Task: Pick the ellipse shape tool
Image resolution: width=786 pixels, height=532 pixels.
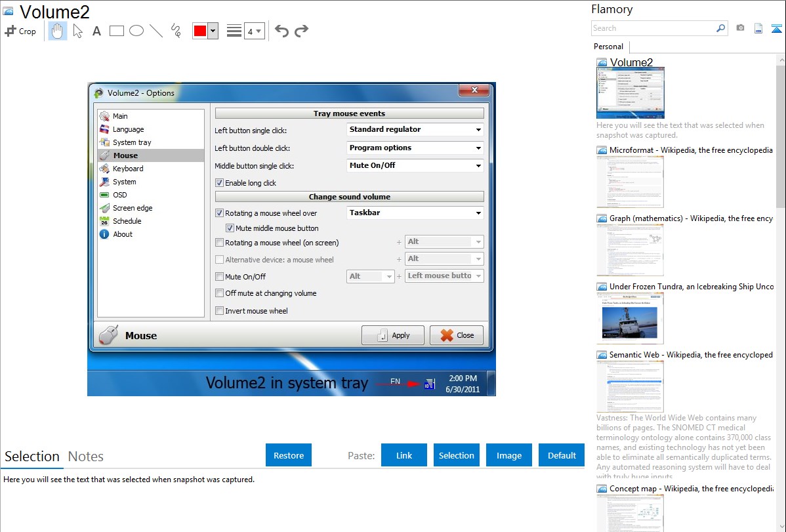Action: [x=136, y=31]
